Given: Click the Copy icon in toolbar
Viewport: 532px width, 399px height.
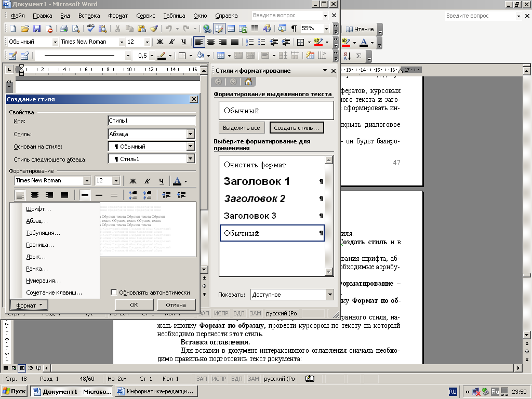Looking at the screenshot, I should point(129,29).
